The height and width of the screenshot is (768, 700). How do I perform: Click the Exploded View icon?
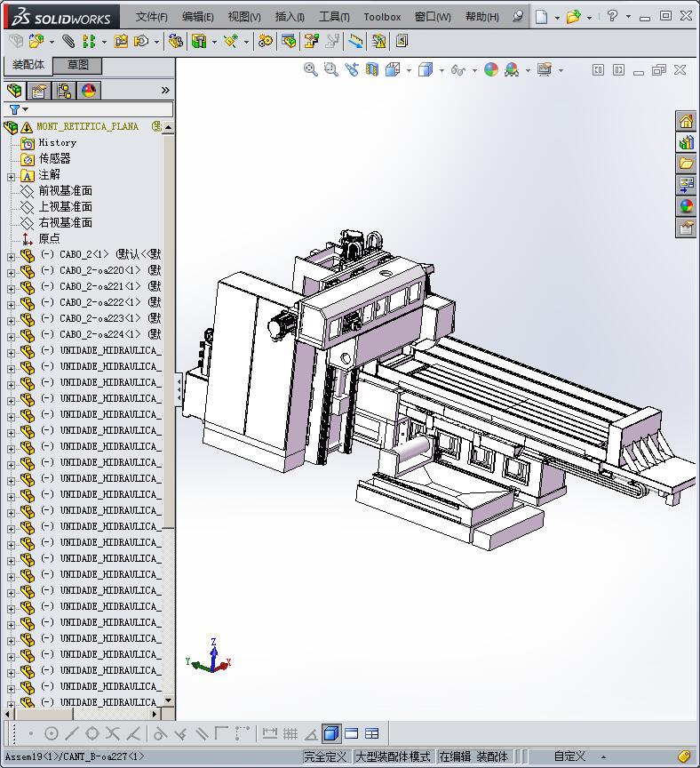311,41
